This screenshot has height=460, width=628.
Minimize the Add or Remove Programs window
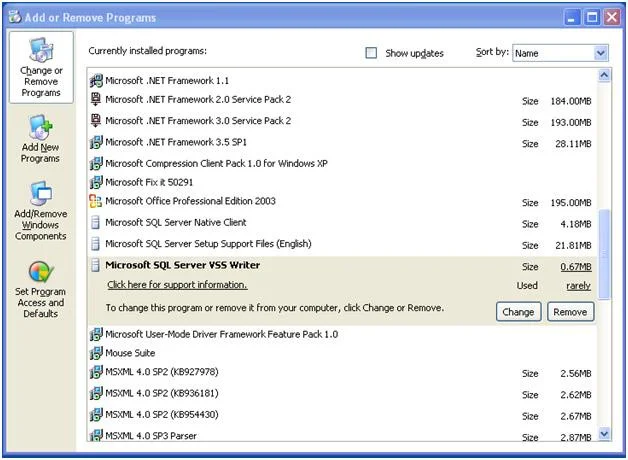(x=572, y=17)
